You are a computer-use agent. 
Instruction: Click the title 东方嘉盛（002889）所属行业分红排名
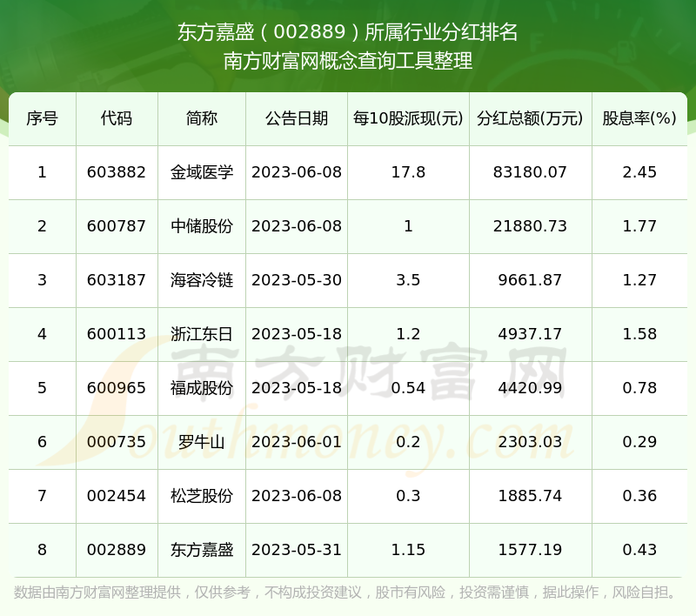[348, 33]
